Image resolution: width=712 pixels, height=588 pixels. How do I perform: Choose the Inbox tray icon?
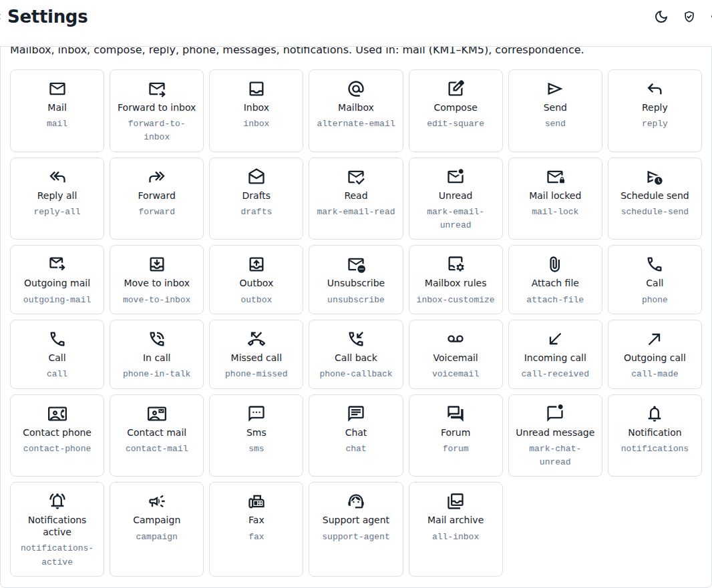[x=256, y=89]
